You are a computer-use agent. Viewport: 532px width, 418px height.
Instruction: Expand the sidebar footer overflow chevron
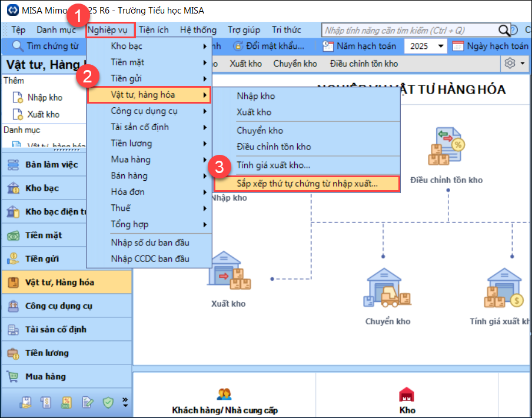125,402
